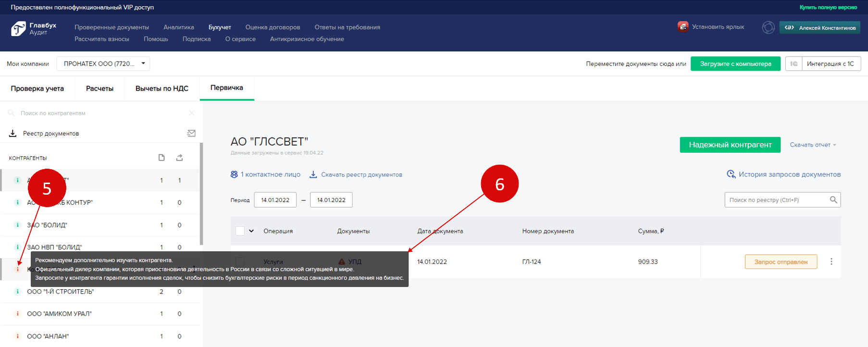
Task: Open the 1 контактное лицо link
Action: [x=271, y=174]
